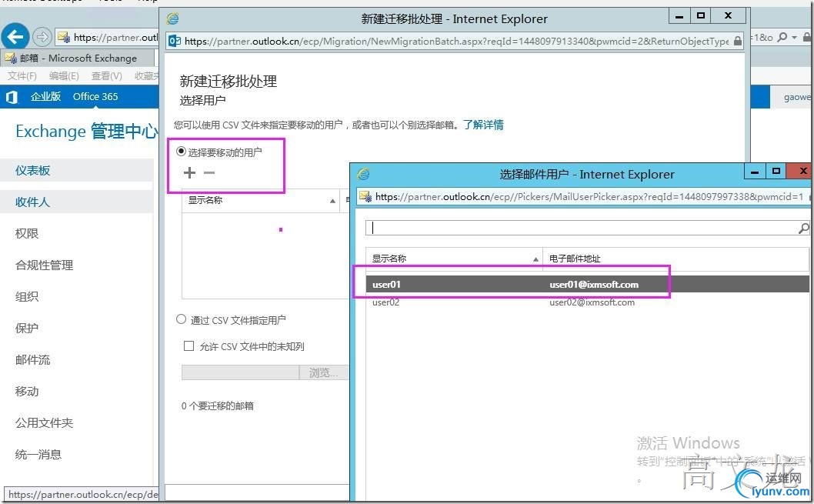Click the plus icon to add user

[189, 173]
